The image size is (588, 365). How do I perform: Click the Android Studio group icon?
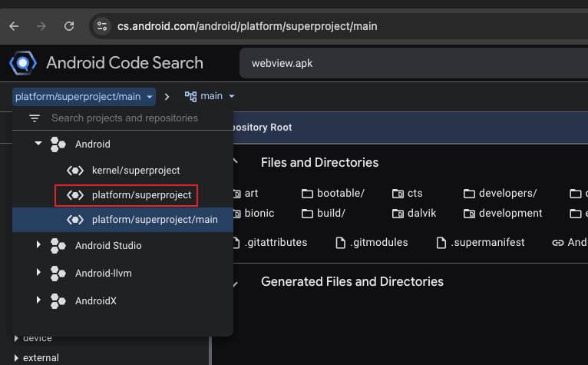click(x=58, y=246)
